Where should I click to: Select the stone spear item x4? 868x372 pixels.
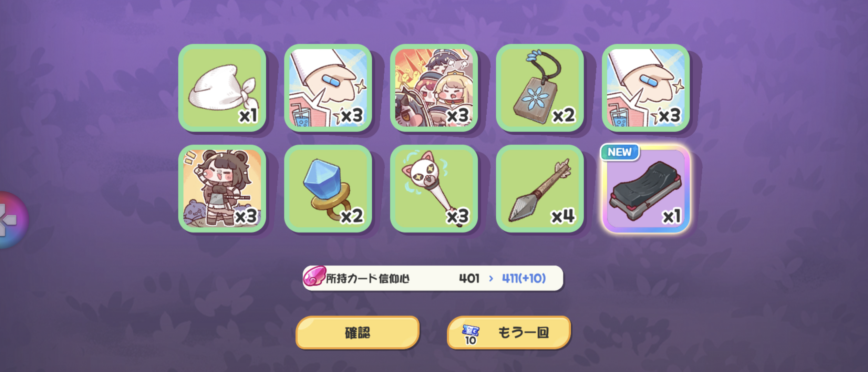click(x=540, y=188)
